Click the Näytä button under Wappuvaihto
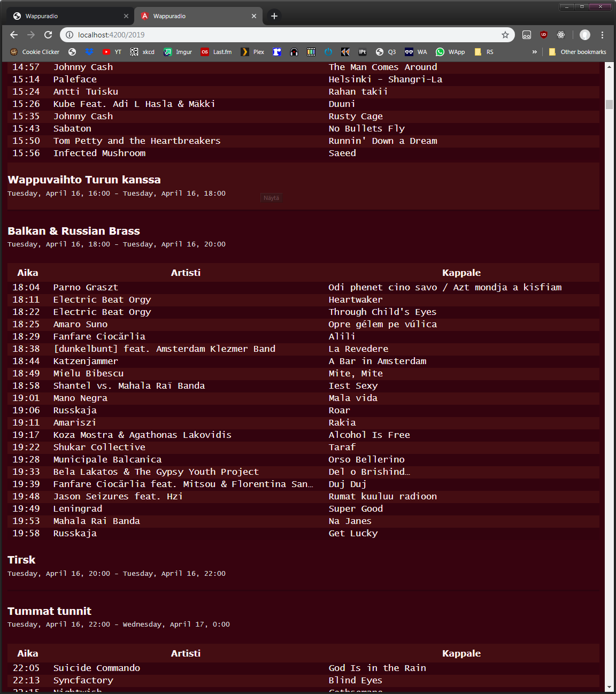The height and width of the screenshot is (694, 616). (x=271, y=198)
